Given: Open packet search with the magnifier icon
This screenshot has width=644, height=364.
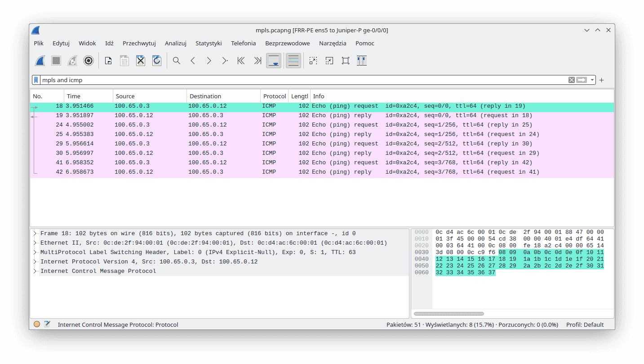Looking at the screenshot, I should coord(176,61).
